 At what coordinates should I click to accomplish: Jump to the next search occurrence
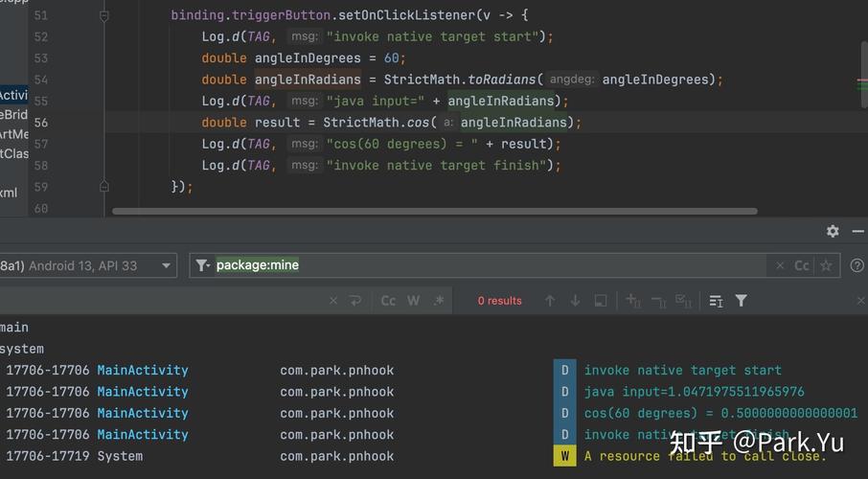(575, 301)
